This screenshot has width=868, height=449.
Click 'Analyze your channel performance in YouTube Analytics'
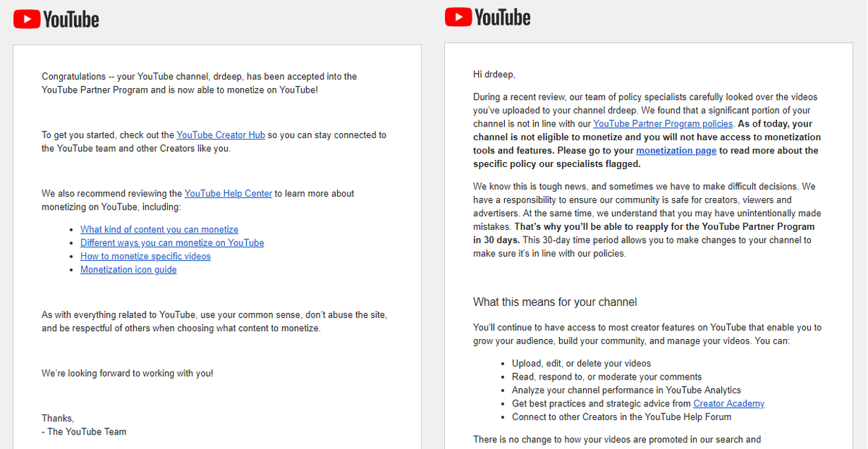click(626, 390)
